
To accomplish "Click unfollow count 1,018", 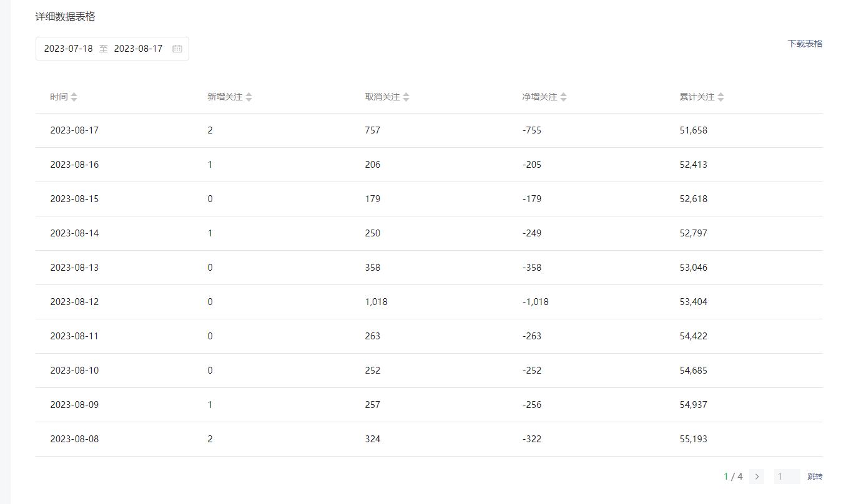I will click(x=376, y=302).
